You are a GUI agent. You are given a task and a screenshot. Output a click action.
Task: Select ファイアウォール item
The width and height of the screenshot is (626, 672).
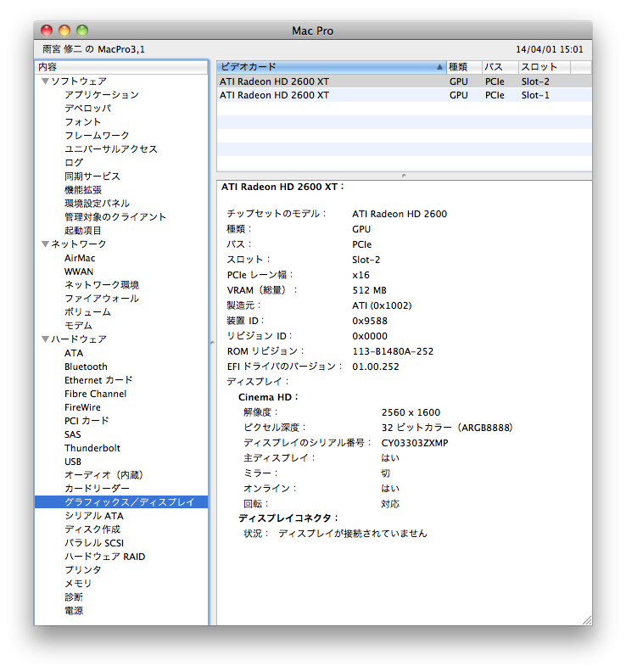coord(102,299)
